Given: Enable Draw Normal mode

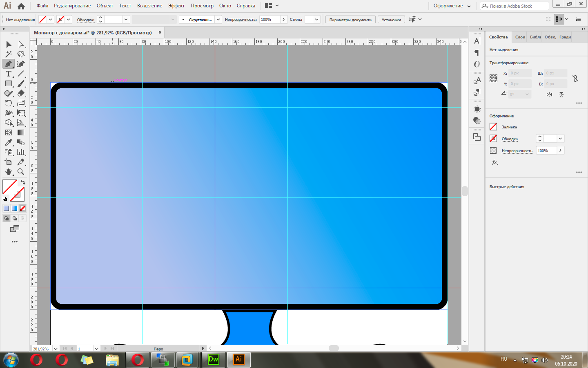Looking at the screenshot, I should 6,218.
